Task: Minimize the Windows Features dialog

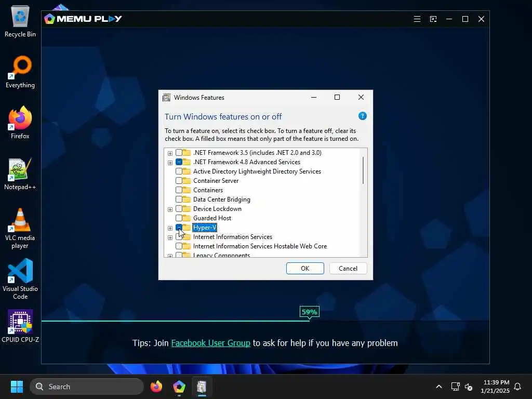Action: [x=314, y=97]
